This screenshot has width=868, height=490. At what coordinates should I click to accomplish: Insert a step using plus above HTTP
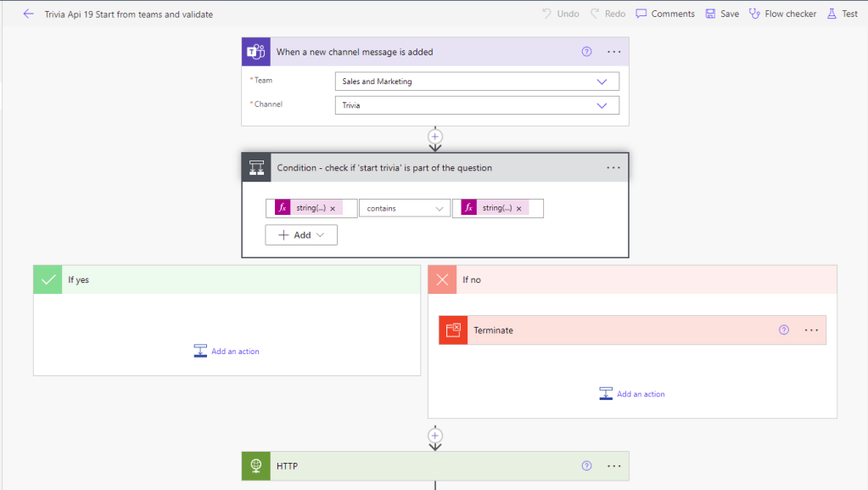tap(435, 436)
